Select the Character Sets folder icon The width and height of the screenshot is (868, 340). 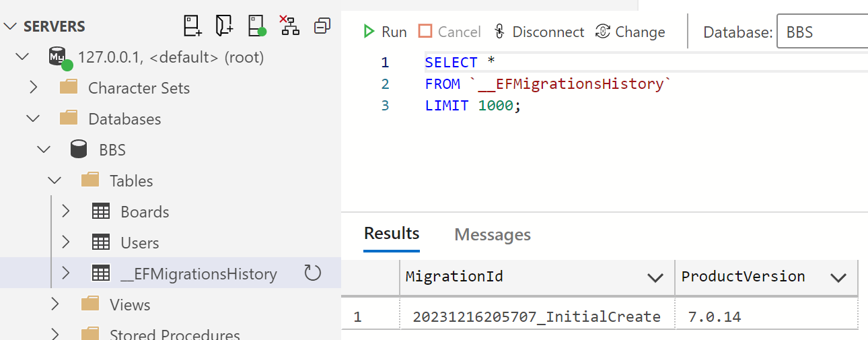pyautogui.click(x=69, y=88)
